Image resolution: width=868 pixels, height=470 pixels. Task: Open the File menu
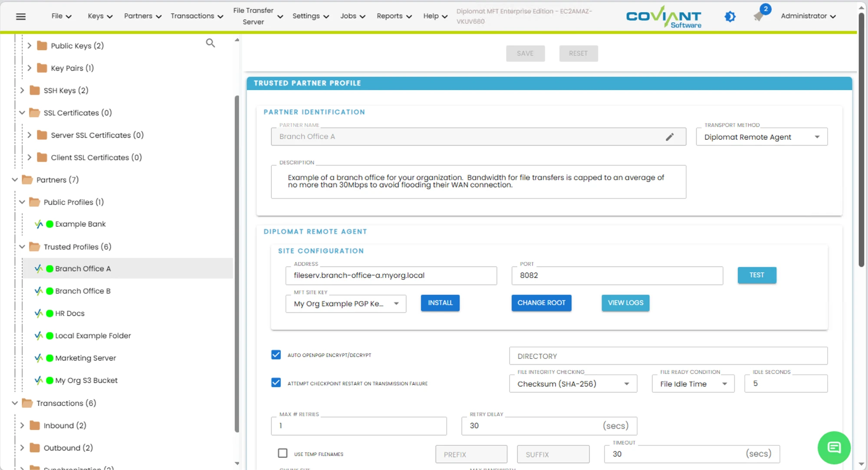[x=61, y=16]
